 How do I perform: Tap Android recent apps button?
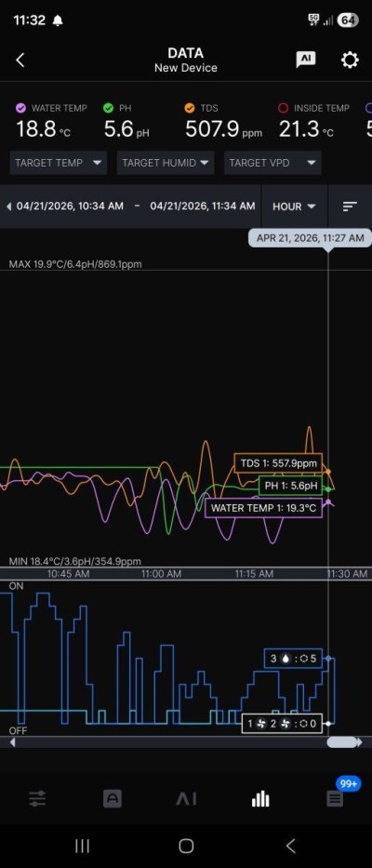[x=82, y=846]
